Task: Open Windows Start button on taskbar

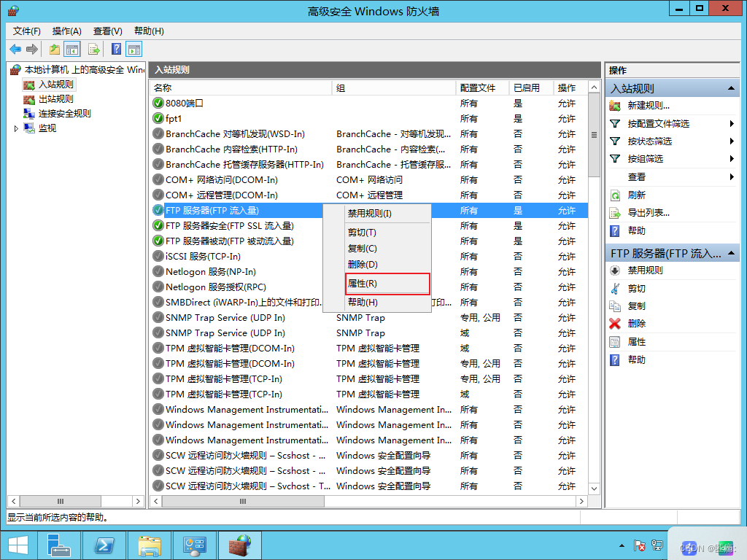Action: [18, 545]
